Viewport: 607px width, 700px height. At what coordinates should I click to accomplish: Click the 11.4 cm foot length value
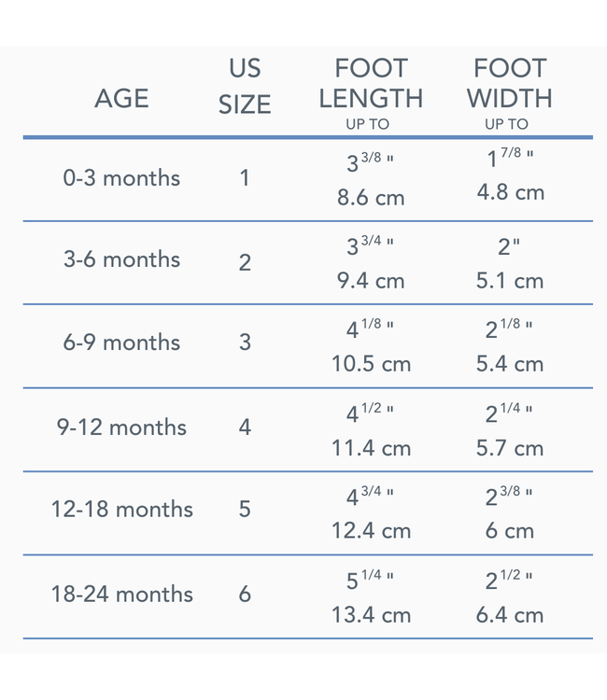coord(371,448)
